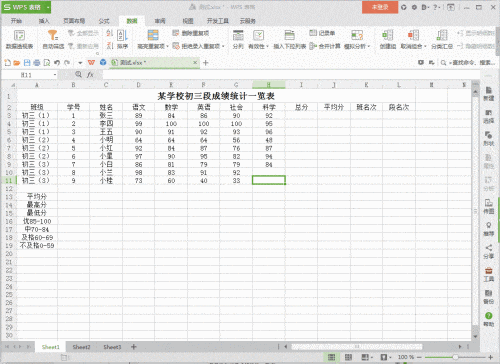
Task: Zoom out with minus button
Action: pyautogui.click(x=419, y=357)
